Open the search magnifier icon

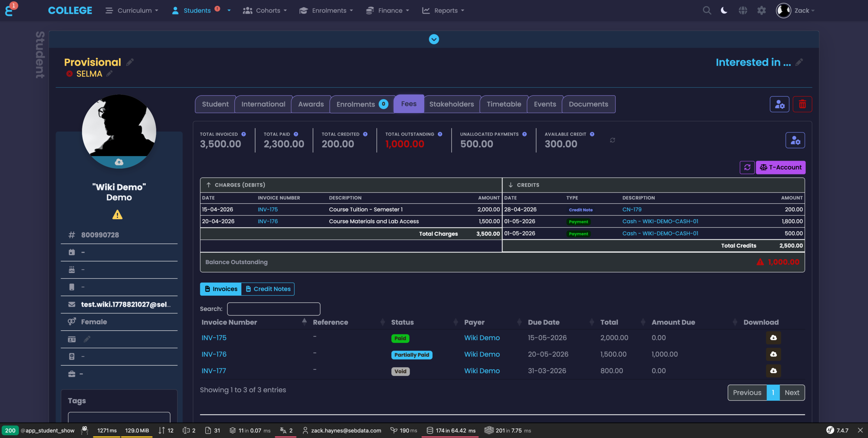[707, 11]
